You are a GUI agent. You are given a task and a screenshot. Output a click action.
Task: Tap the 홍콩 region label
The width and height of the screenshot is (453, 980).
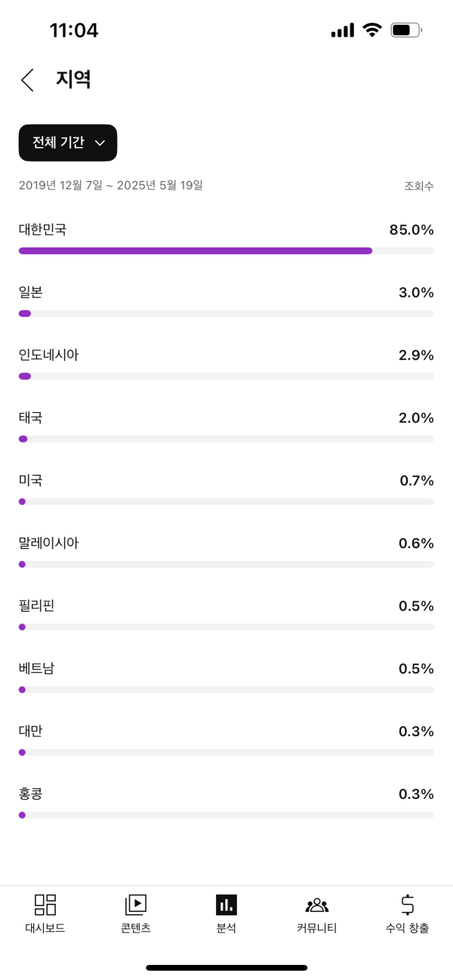(31, 794)
